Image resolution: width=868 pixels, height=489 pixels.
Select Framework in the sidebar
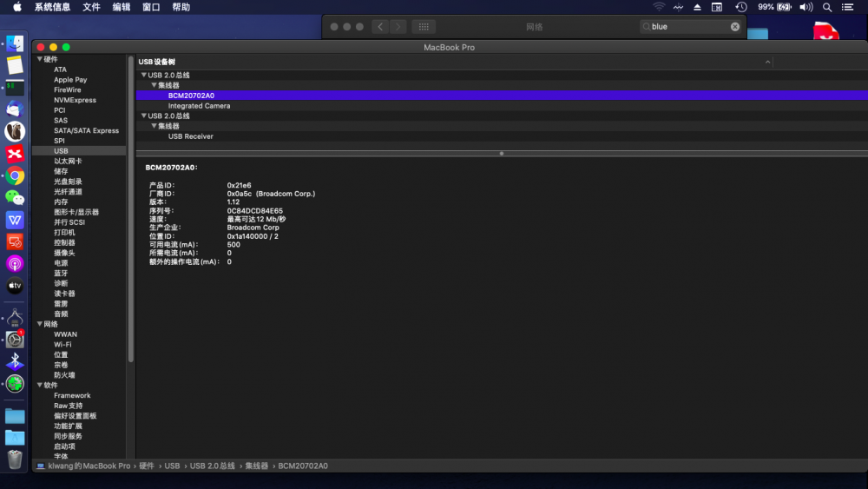(72, 395)
